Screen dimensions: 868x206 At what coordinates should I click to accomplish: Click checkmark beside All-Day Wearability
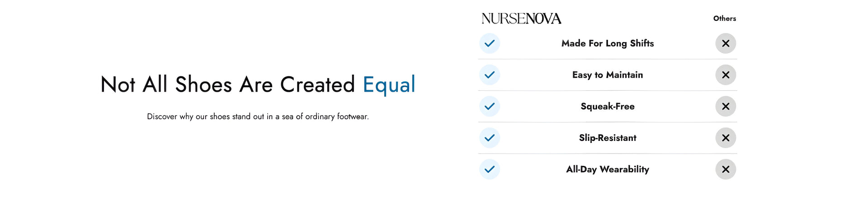pyautogui.click(x=489, y=169)
